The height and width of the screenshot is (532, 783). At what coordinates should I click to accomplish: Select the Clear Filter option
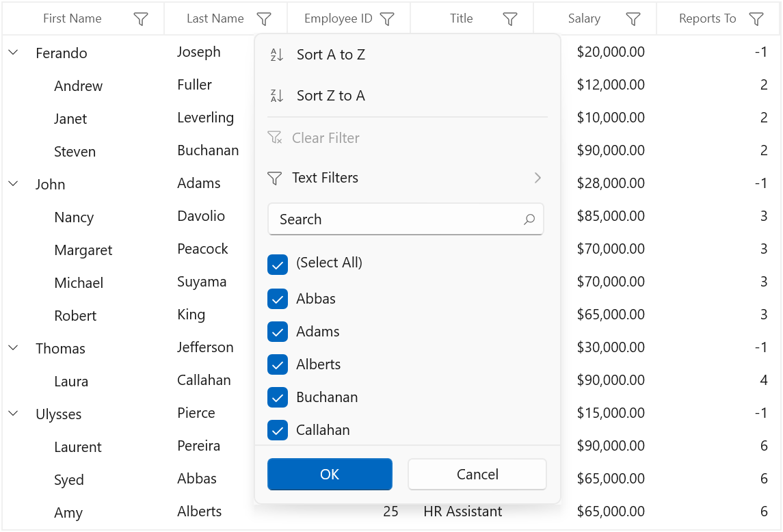[x=408, y=138]
